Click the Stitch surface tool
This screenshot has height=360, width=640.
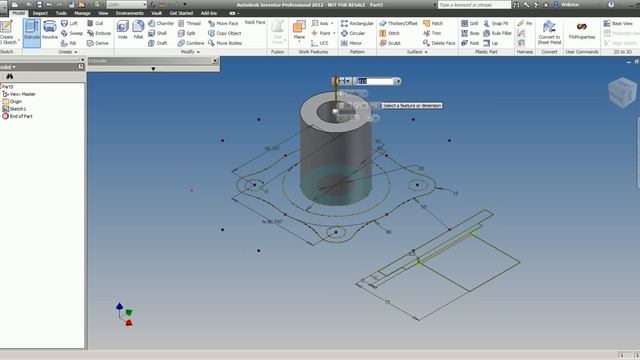pyautogui.click(x=389, y=33)
